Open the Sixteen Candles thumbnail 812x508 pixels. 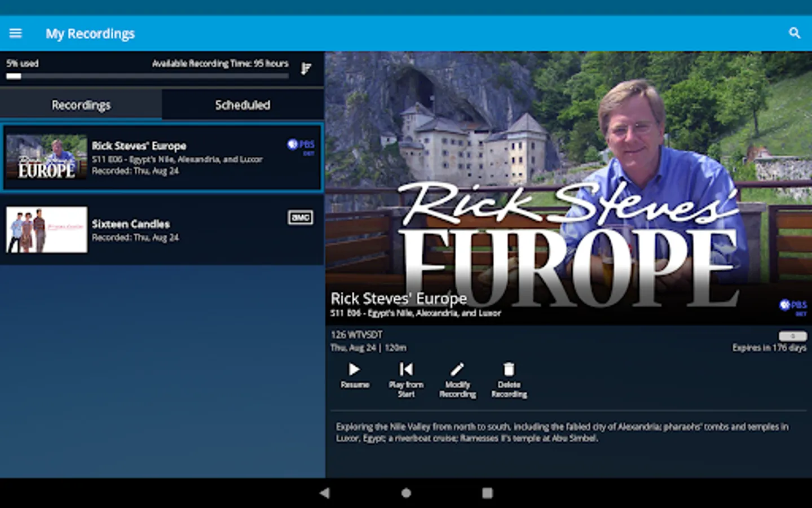click(x=47, y=229)
